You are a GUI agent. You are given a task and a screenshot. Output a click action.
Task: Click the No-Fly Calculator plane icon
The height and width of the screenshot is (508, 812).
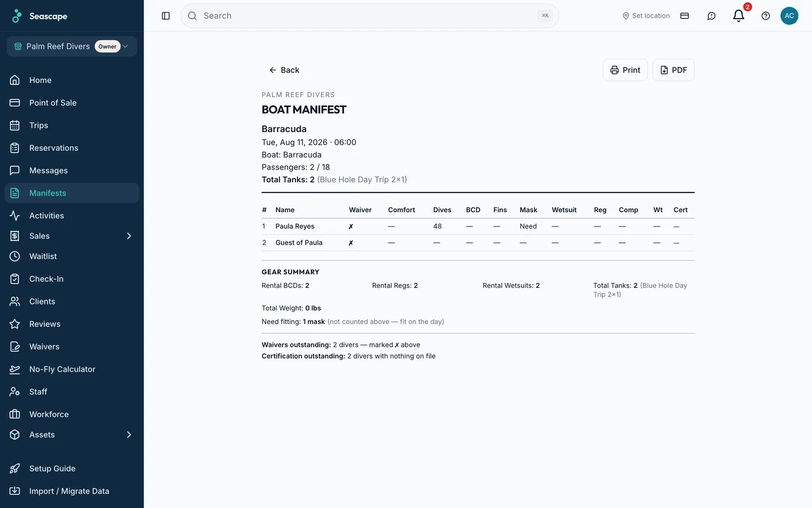tap(15, 369)
